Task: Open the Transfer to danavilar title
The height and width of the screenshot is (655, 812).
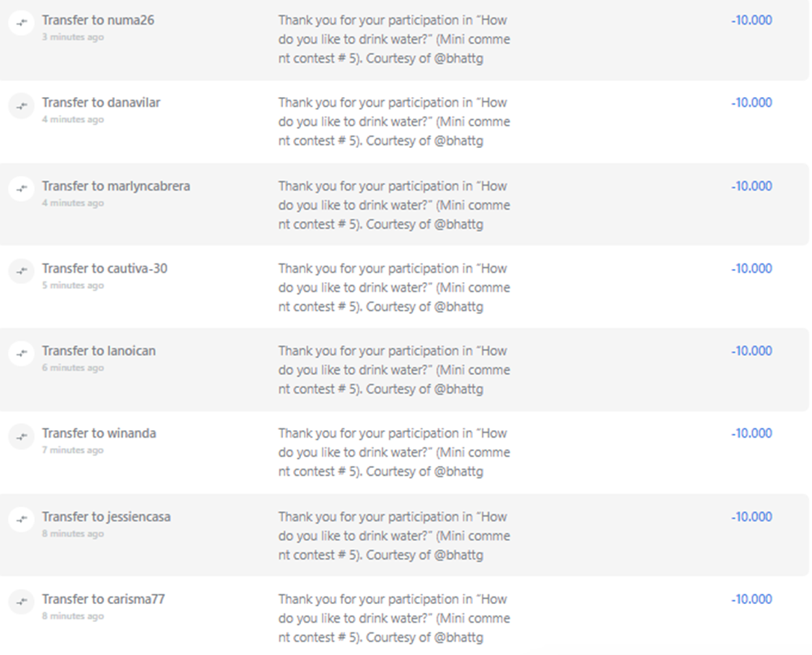Action: tap(101, 103)
